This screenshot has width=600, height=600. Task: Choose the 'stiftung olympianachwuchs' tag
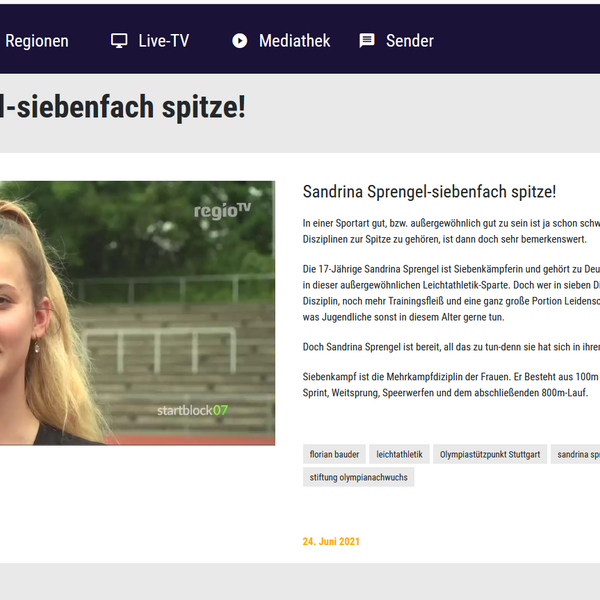(x=358, y=477)
